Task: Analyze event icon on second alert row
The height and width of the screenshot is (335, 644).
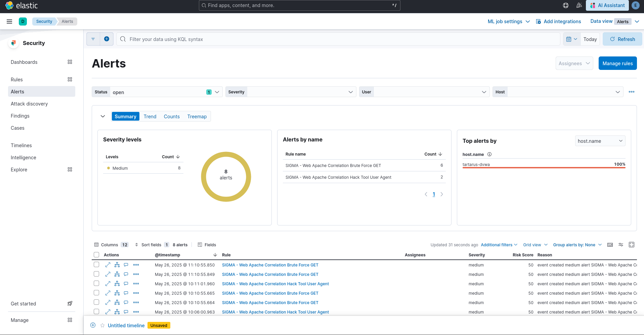Action: click(x=117, y=274)
